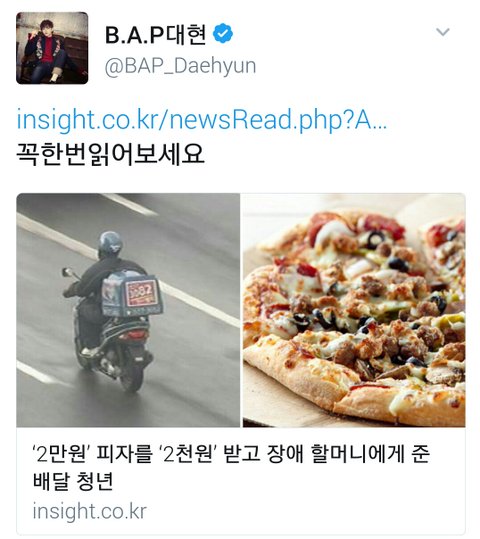Open the pizza photo

[354, 310]
